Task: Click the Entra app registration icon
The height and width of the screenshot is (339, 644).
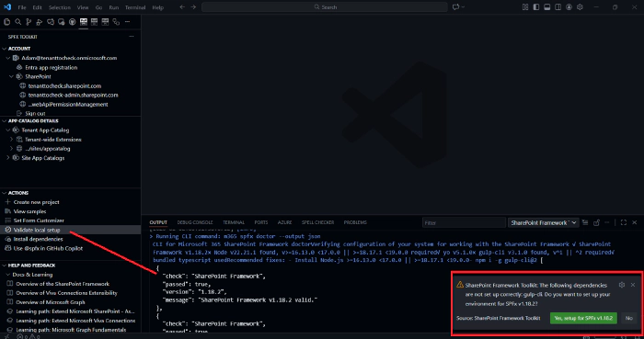Action: click(19, 67)
